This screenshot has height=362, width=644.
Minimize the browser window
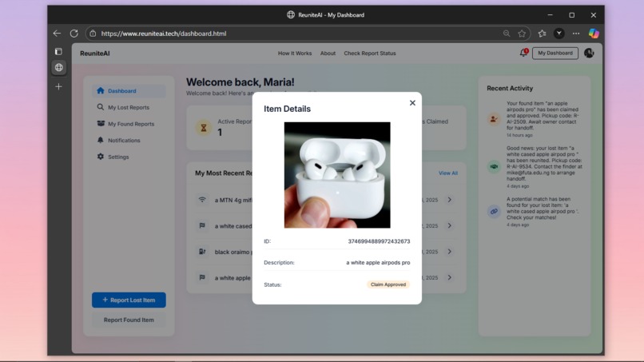point(550,15)
